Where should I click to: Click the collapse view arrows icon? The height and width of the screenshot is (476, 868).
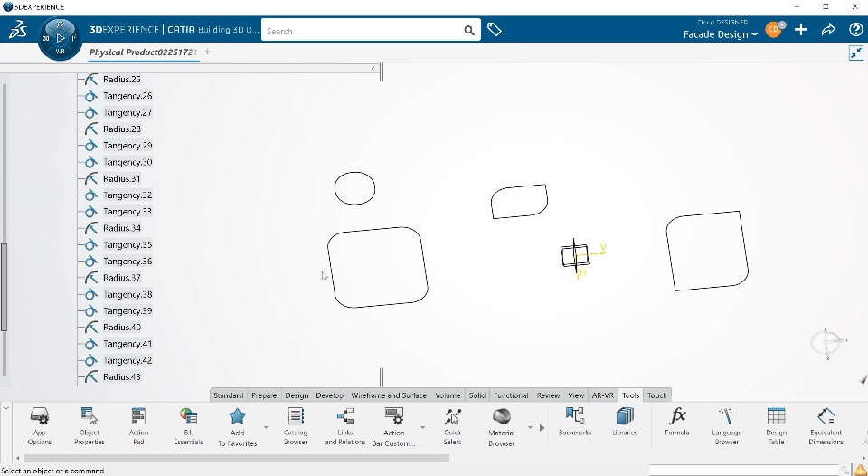[856, 53]
